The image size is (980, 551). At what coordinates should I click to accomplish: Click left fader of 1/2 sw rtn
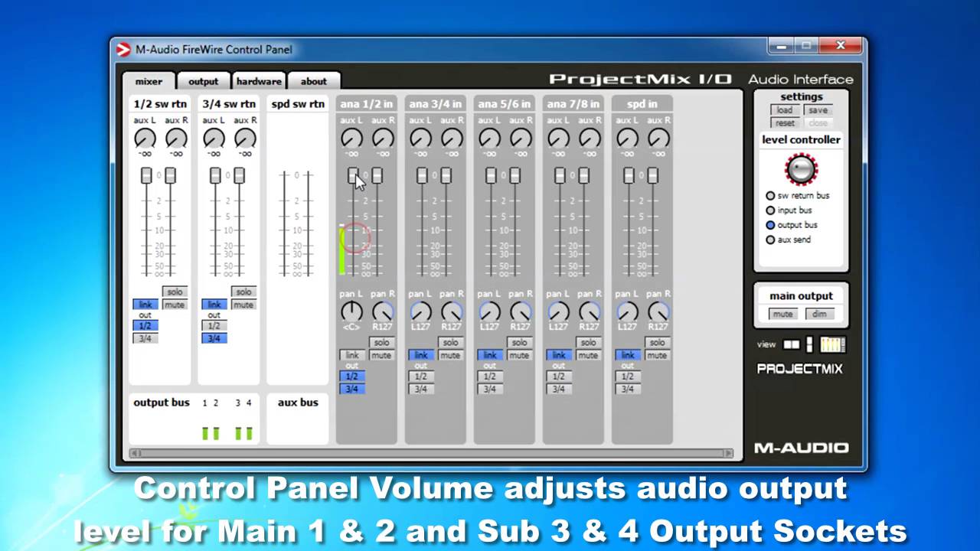tap(146, 175)
